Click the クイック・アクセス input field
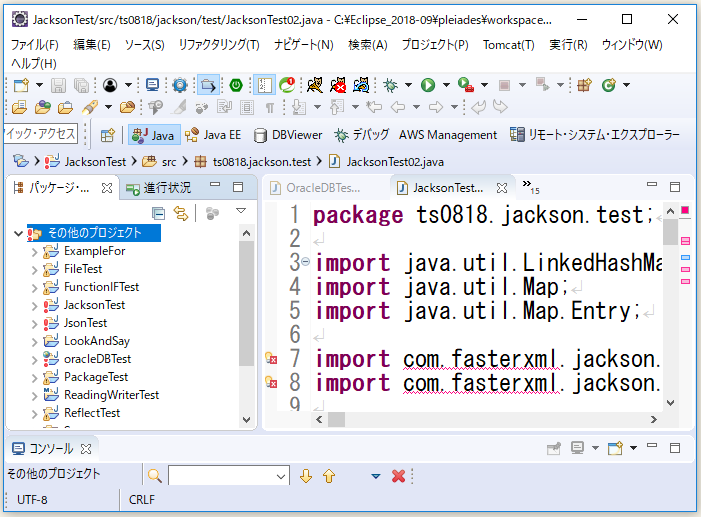 [41, 134]
